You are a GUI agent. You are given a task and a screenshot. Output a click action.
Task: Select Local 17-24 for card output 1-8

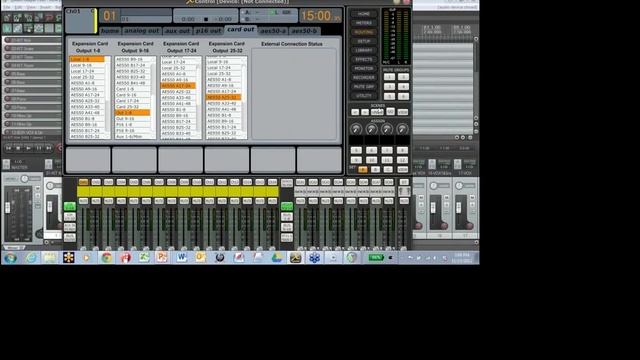click(87, 71)
